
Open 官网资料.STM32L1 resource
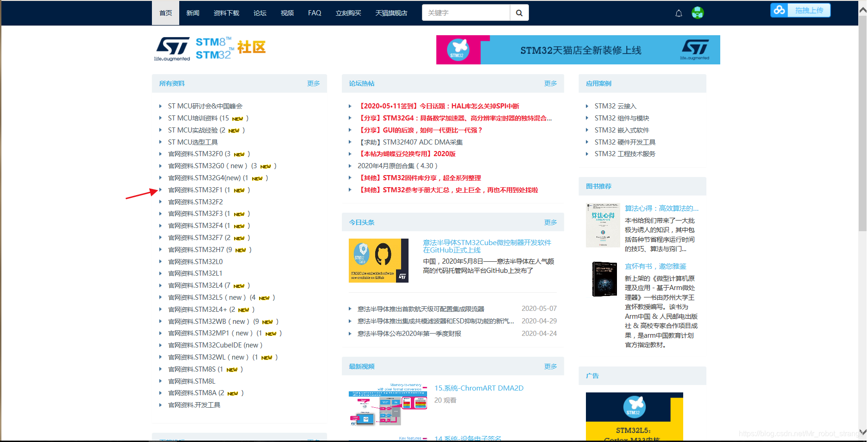[x=195, y=273]
